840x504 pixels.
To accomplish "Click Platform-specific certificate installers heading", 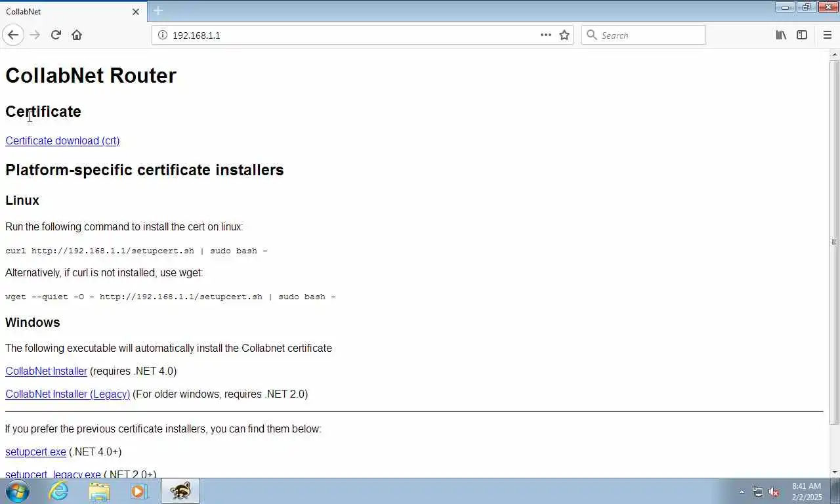I will 144,170.
